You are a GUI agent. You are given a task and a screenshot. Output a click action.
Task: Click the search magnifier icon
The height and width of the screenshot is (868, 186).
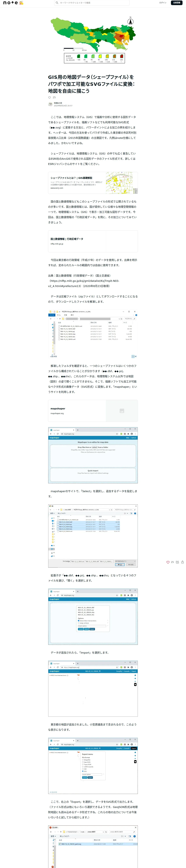[x=57, y=3]
